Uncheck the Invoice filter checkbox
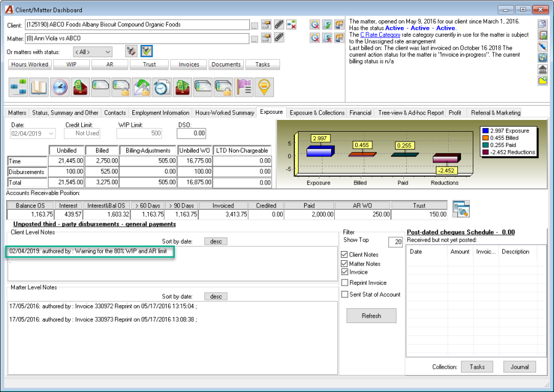The image size is (554, 392). click(x=345, y=272)
